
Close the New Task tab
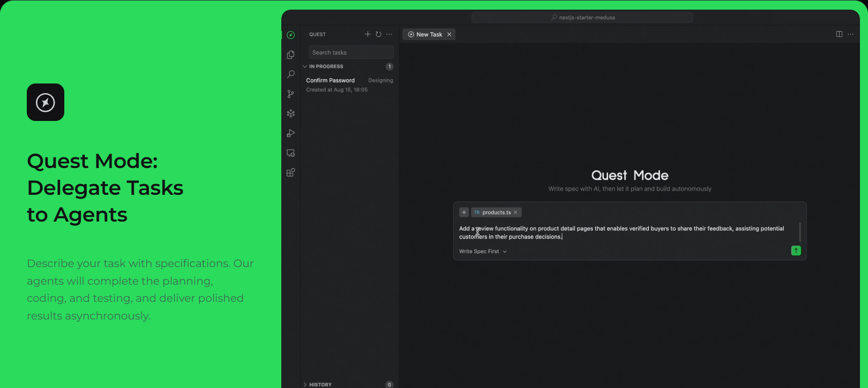coord(449,34)
